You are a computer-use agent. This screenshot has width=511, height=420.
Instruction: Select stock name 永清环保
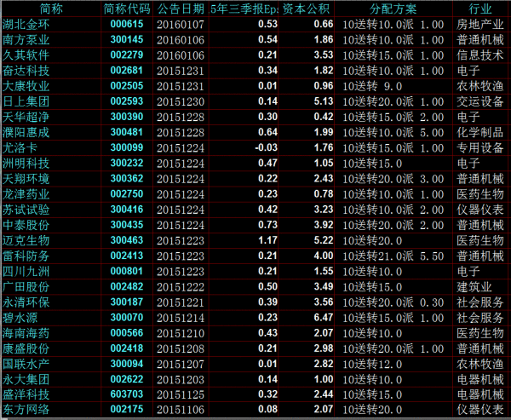26,302
